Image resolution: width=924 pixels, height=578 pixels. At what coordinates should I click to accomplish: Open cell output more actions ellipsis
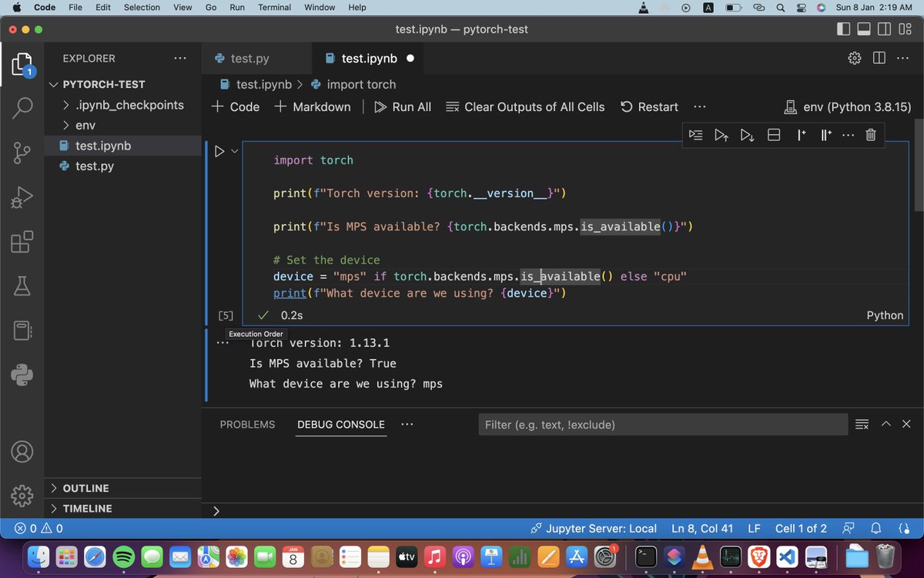tap(223, 343)
